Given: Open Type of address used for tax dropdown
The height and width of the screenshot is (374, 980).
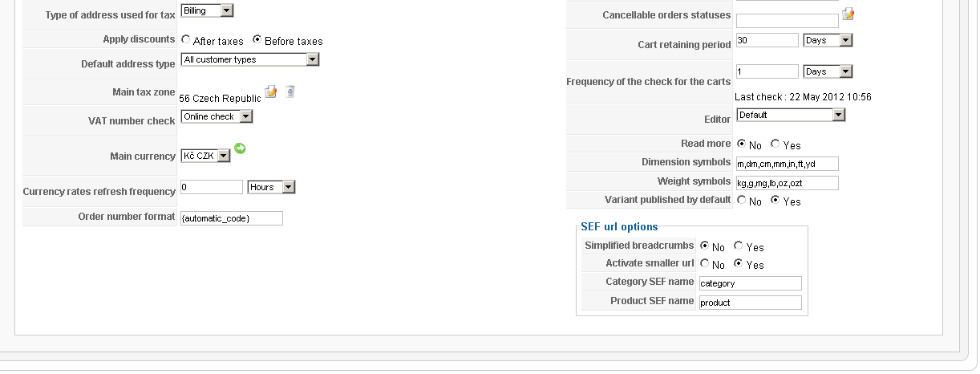Looking at the screenshot, I should [x=207, y=10].
